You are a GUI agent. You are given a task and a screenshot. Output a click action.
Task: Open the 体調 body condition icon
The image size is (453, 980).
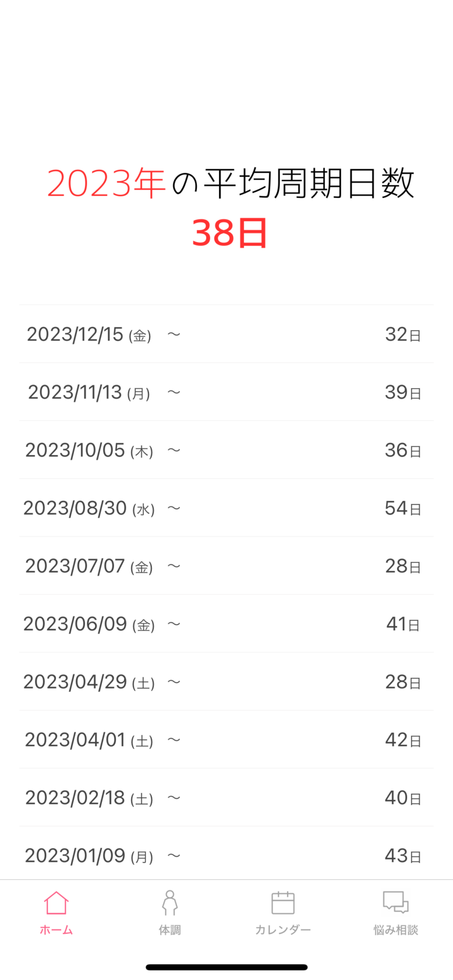(169, 902)
